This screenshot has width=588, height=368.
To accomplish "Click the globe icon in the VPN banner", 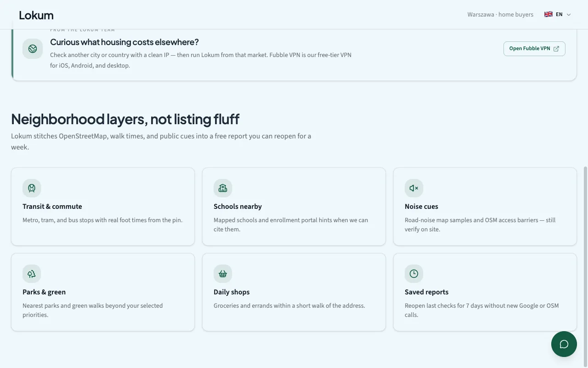I will pos(33,49).
